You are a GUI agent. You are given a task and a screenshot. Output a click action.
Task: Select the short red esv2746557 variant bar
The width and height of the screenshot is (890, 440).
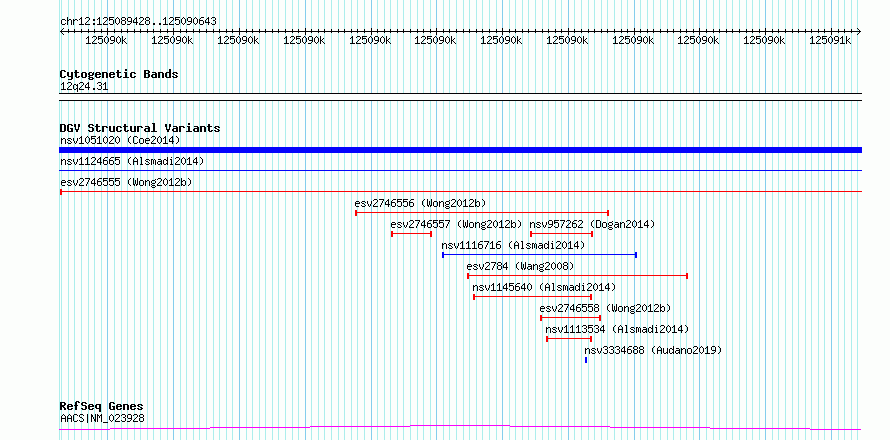click(x=412, y=234)
